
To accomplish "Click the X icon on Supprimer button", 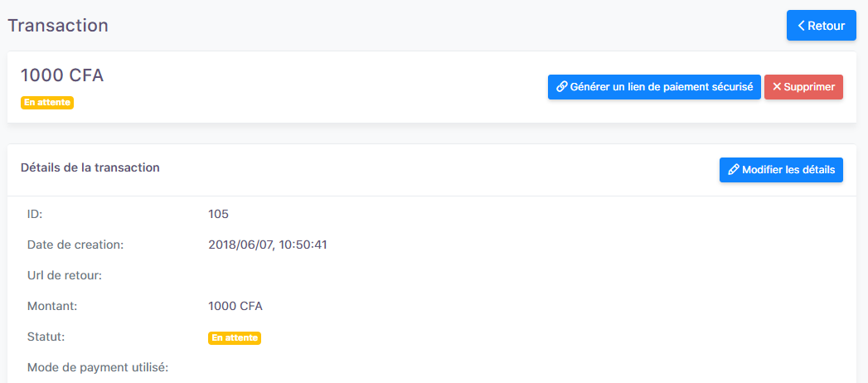I will pyautogui.click(x=777, y=87).
